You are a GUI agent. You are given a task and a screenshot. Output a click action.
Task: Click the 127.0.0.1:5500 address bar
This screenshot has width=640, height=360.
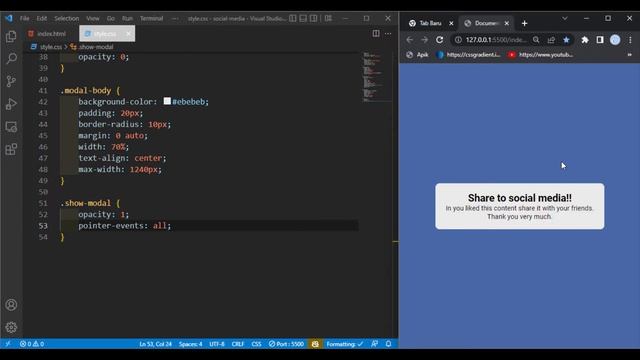496,40
